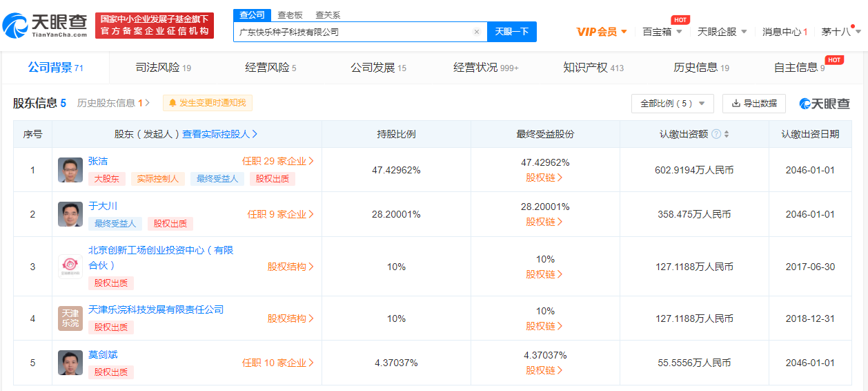The image size is (868, 391).
Task: Click the bell icon in change-notification tag
Action: point(172,103)
